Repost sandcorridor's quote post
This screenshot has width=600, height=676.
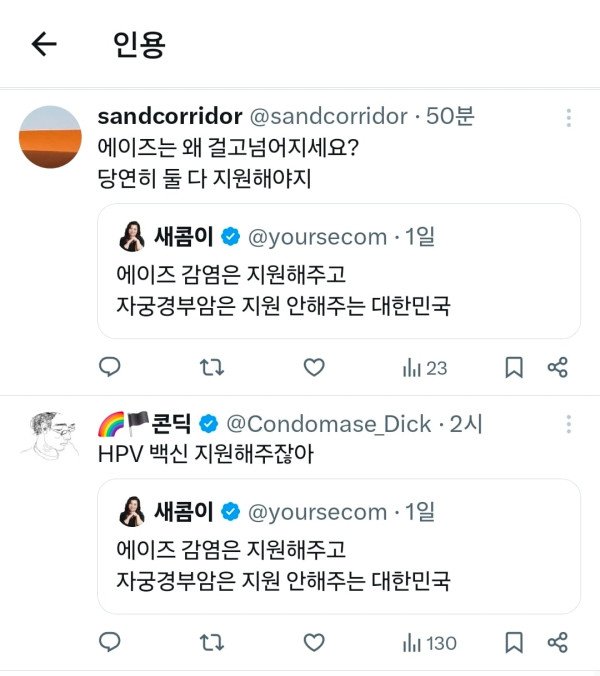[212, 368]
